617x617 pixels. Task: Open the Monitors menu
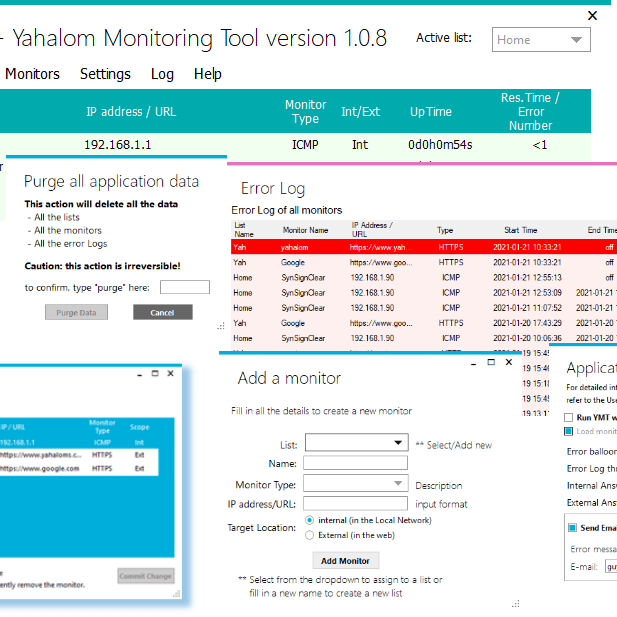[32, 74]
